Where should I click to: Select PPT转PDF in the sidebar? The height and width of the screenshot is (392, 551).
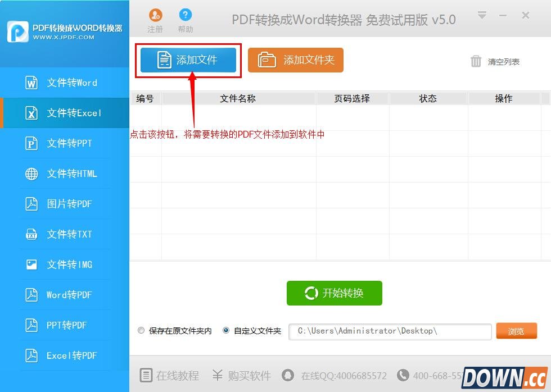(x=65, y=325)
